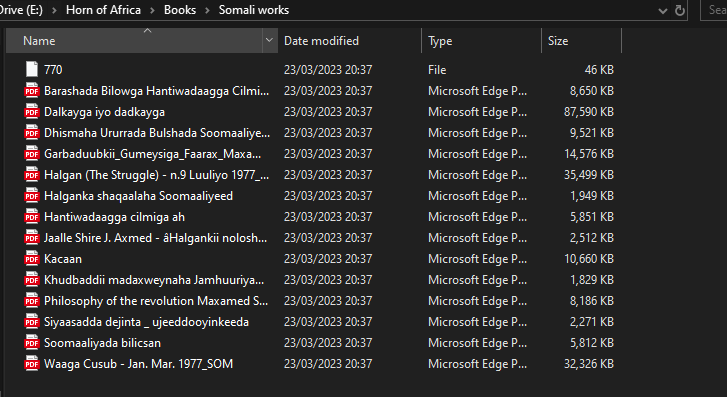Image resolution: width=727 pixels, height=397 pixels.
Task: Navigate to Horn of Africa folder breadcrumb
Action: point(103,10)
